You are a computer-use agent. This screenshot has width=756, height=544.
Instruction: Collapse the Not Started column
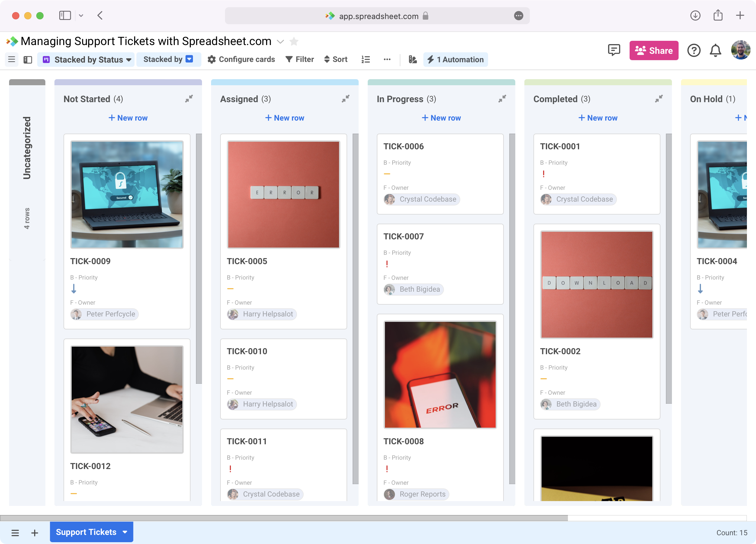pyautogui.click(x=189, y=99)
